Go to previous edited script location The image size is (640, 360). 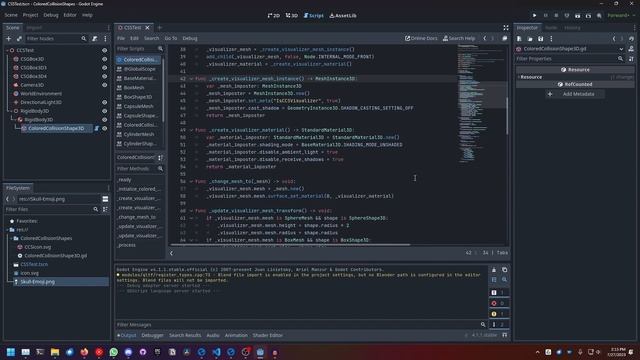click(x=484, y=38)
